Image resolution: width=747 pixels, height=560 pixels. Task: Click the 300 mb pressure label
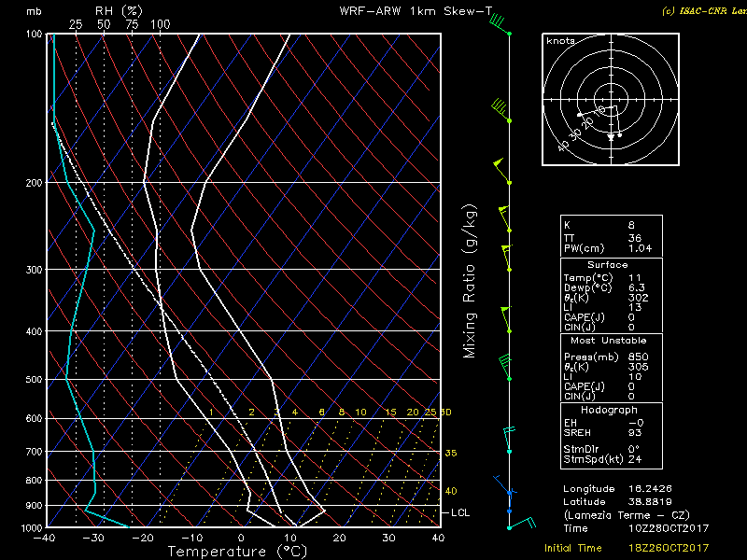34,270
